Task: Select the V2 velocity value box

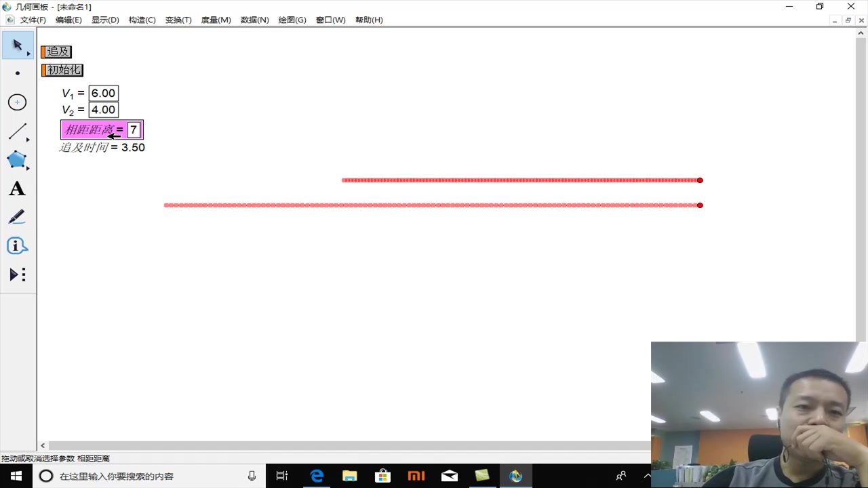Action: pos(103,110)
